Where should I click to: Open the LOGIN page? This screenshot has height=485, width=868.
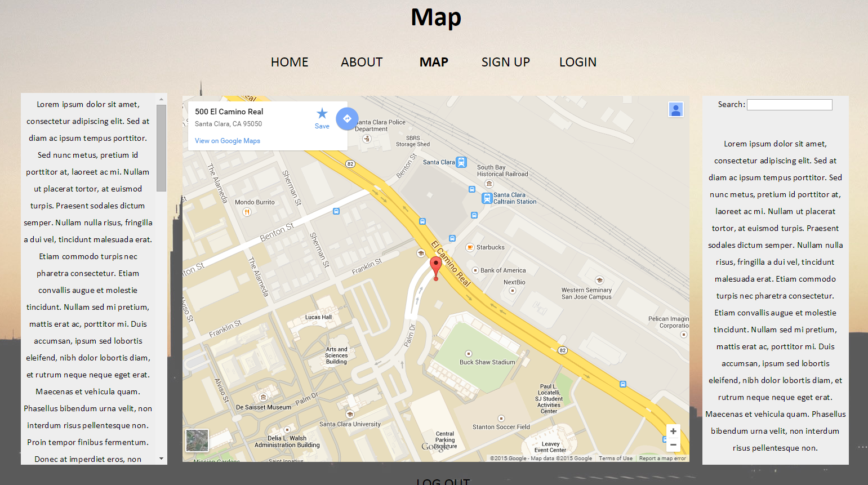[578, 62]
